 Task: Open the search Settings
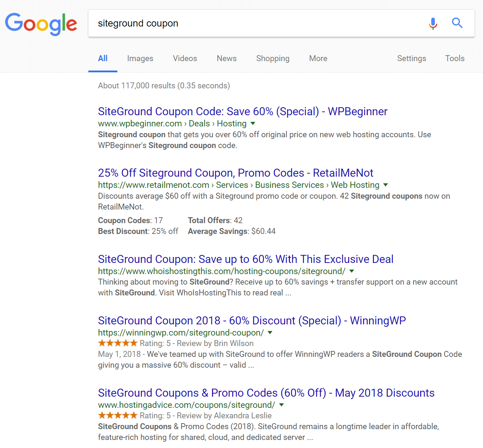(411, 58)
